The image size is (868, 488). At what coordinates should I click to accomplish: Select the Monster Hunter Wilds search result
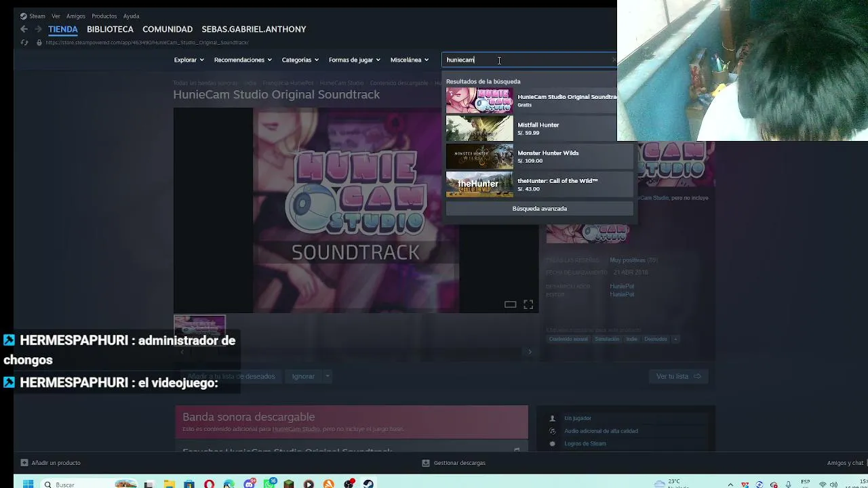click(539, 157)
